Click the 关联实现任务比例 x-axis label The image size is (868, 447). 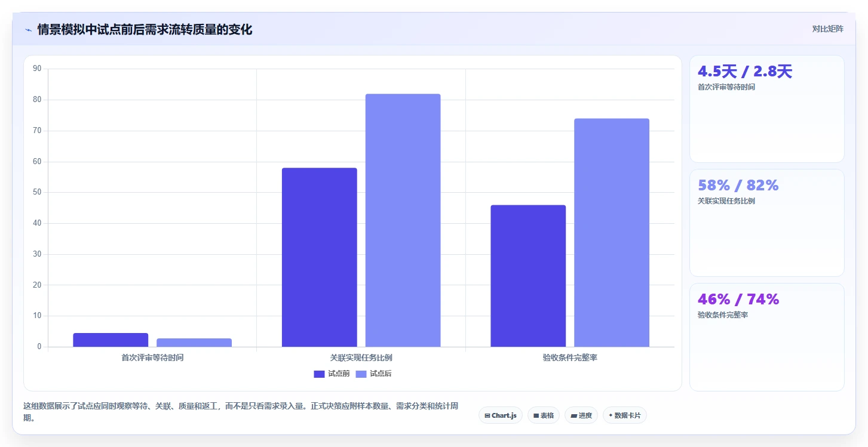pyautogui.click(x=361, y=358)
